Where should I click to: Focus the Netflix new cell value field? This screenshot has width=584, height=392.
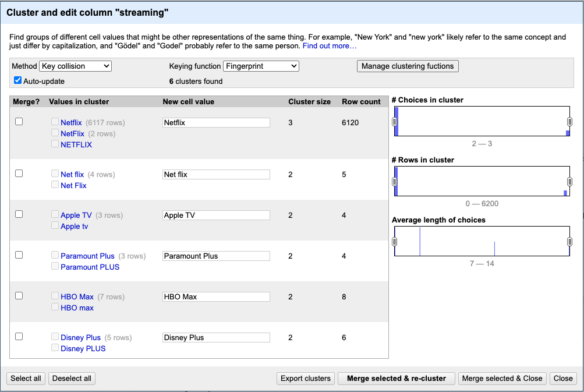(216, 122)
